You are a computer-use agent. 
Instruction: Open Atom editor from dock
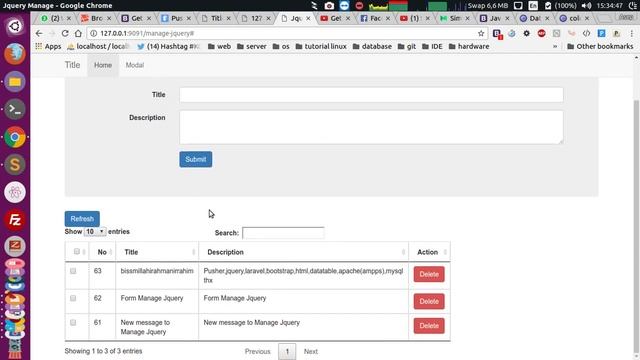[x=15, y=192]
